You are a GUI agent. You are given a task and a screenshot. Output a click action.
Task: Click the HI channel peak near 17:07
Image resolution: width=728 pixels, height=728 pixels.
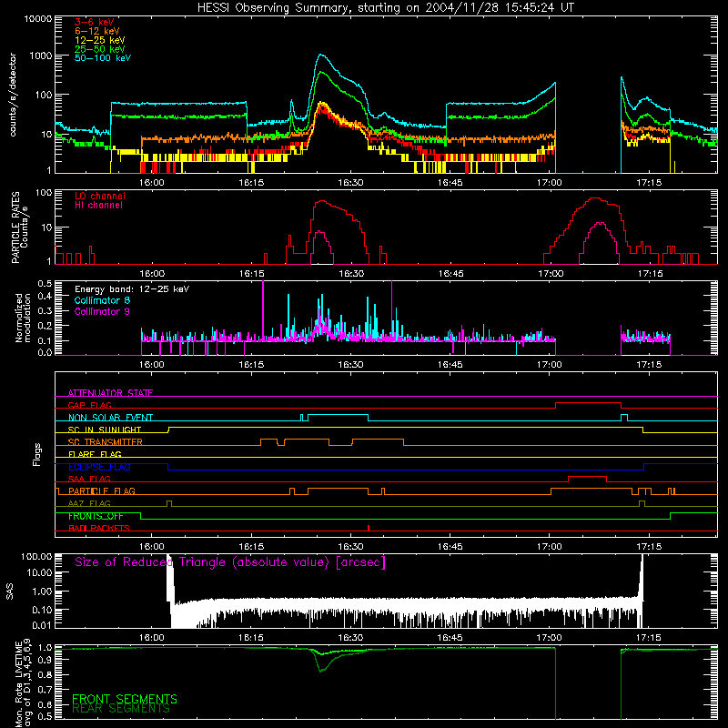point(601,223)
